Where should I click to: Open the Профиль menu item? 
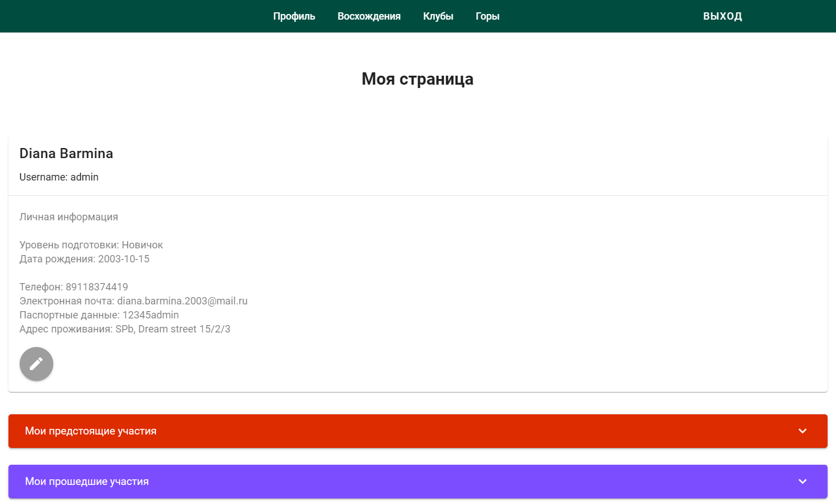tap(293, 16)
